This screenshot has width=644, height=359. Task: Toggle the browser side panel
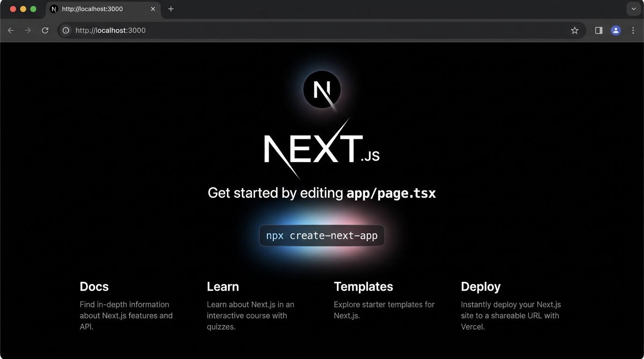[599, 30]
